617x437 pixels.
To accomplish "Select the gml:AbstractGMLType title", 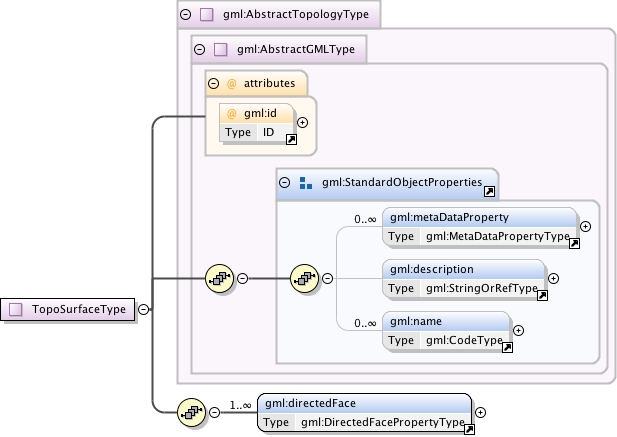I will pyautogui.click(x=296, y=50).
